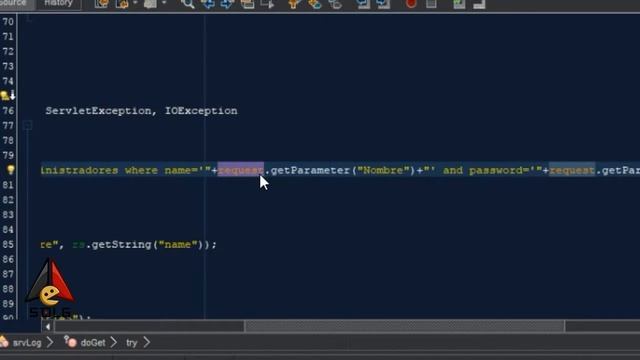Click the horizontal scrollbar left arrow
The image size is (640, 360).
tap(48, 327)
